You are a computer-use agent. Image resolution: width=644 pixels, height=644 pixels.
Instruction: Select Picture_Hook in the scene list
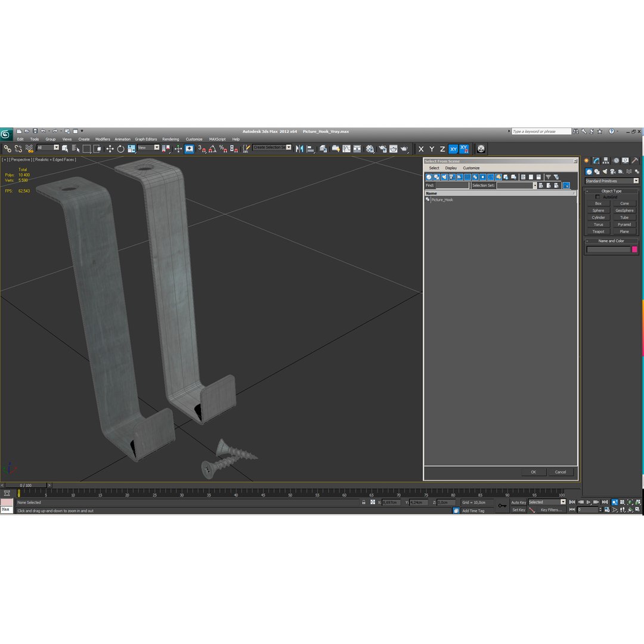(442, 200)
